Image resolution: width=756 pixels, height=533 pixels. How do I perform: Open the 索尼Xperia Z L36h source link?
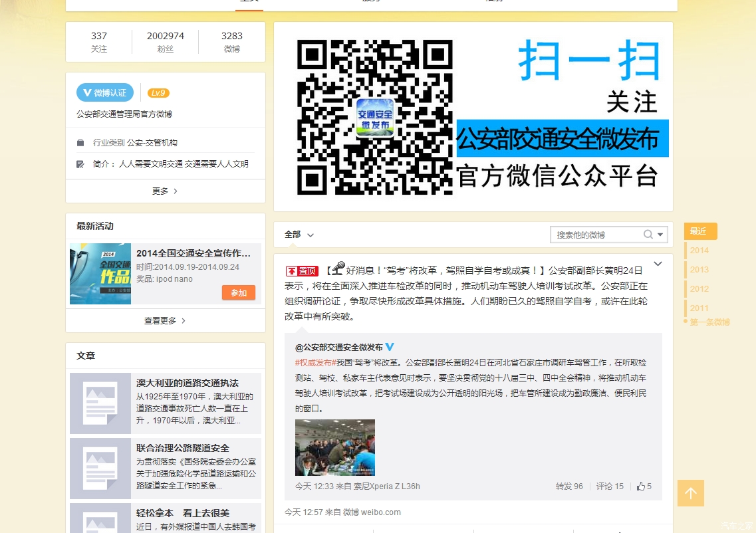pyautogui.click(x=387, y=486)
